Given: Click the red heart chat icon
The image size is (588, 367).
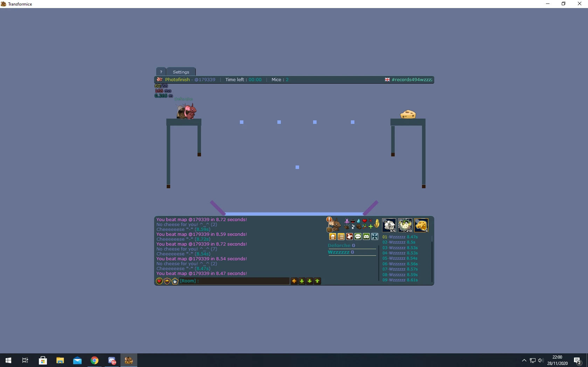Looking at the screenshot, I should pyautogui.click(x=159, y=281).
